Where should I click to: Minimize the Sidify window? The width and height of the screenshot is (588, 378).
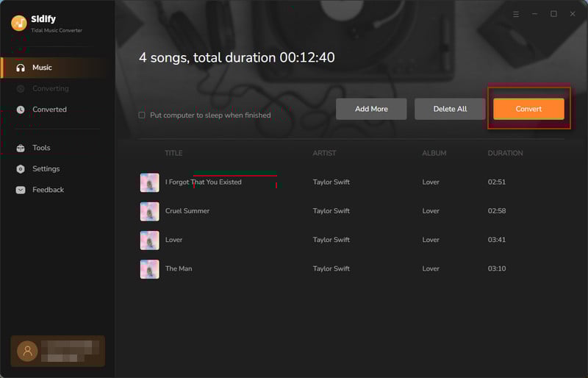tap(535, 14)
